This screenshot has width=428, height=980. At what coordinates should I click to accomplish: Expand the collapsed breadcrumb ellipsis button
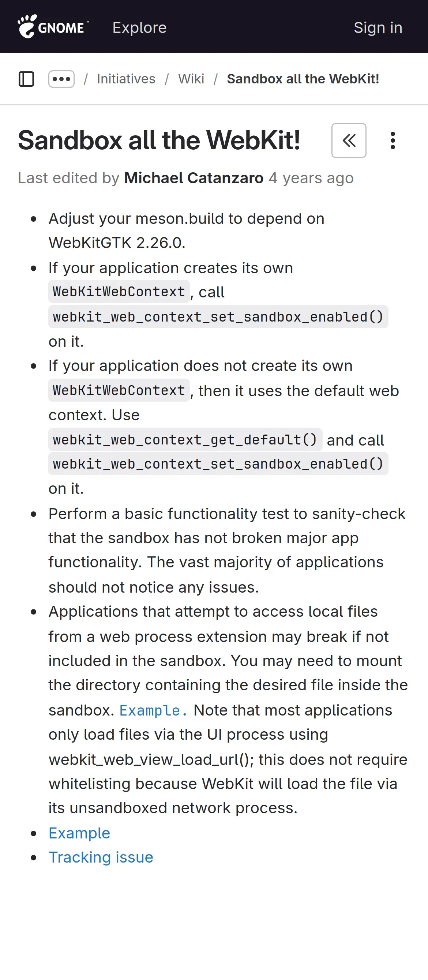pyautogui.click(x=61, y=79)
